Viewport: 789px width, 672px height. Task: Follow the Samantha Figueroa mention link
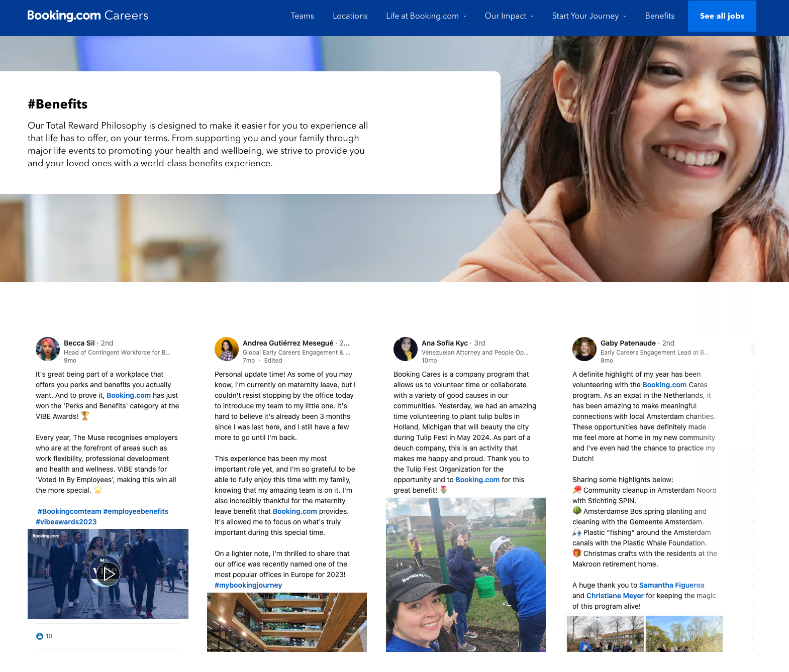671,585
